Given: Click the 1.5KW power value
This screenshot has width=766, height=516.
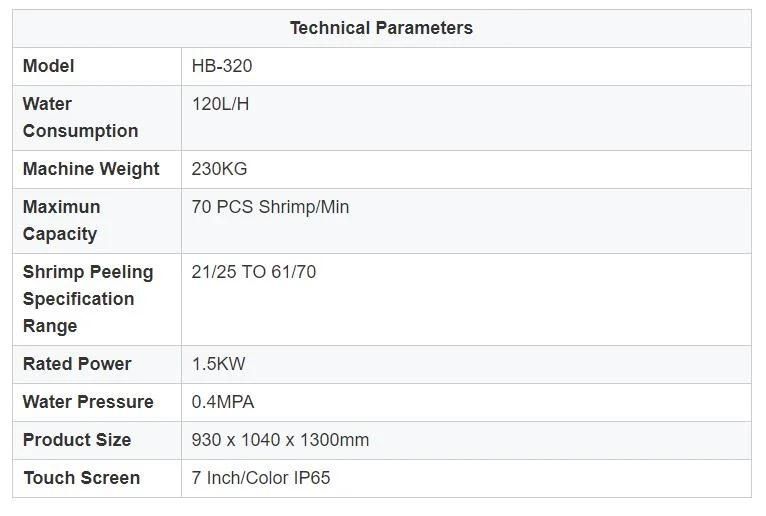Looking at the screenshot, I should [x=218, y=364].
